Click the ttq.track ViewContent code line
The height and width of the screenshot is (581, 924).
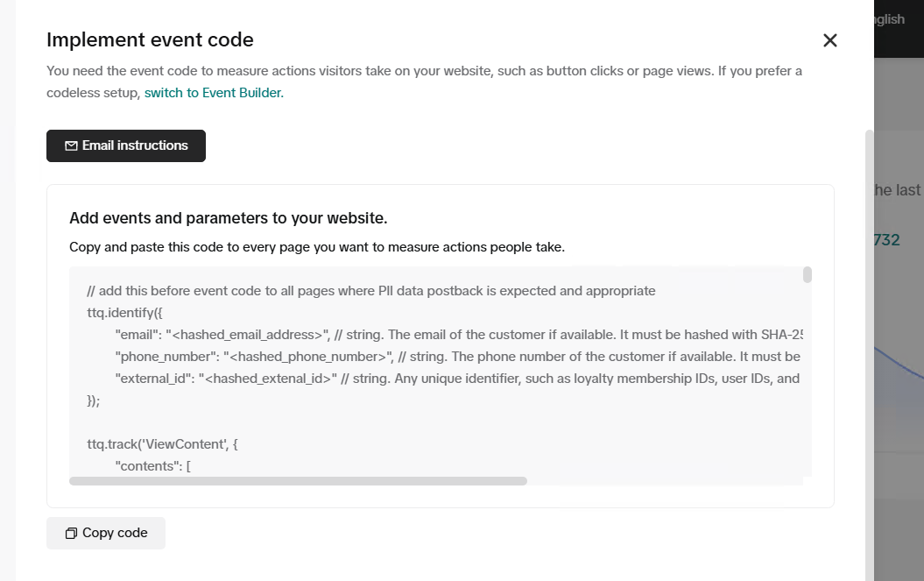[162, 444]
